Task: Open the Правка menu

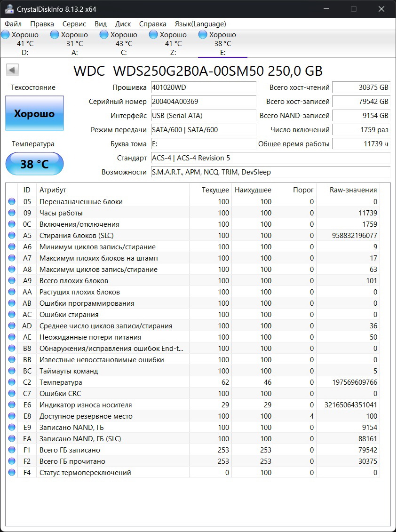Action: pyautogui.click(x=42, y=24)
